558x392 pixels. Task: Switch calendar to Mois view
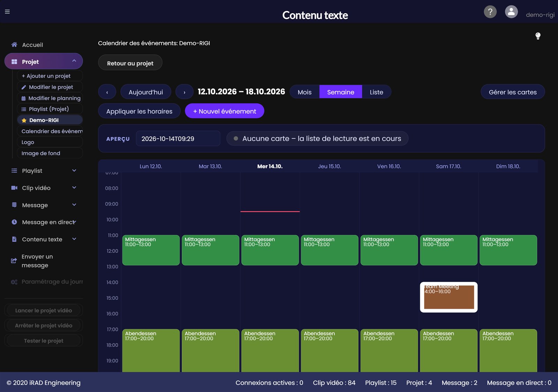(304, 92)
